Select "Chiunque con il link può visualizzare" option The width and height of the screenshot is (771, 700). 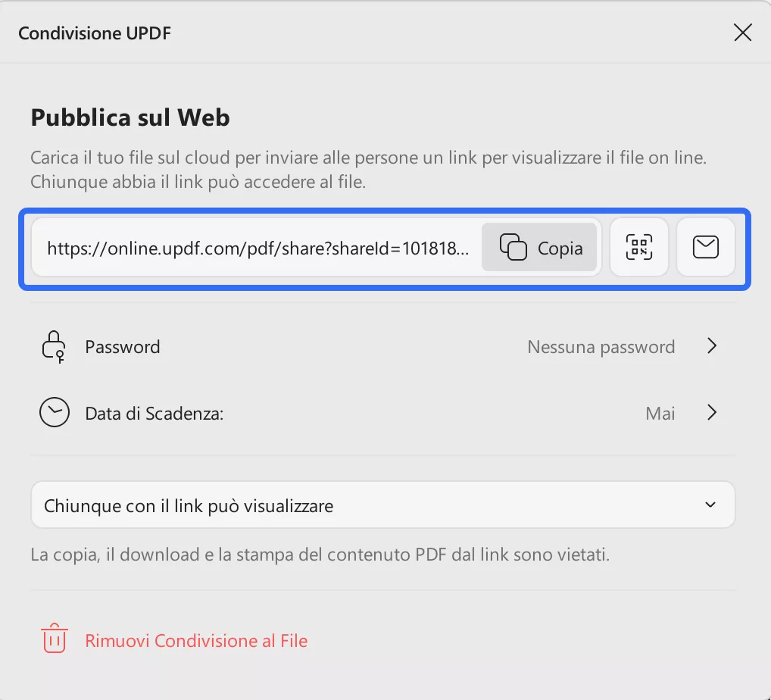tap(188, 504)
